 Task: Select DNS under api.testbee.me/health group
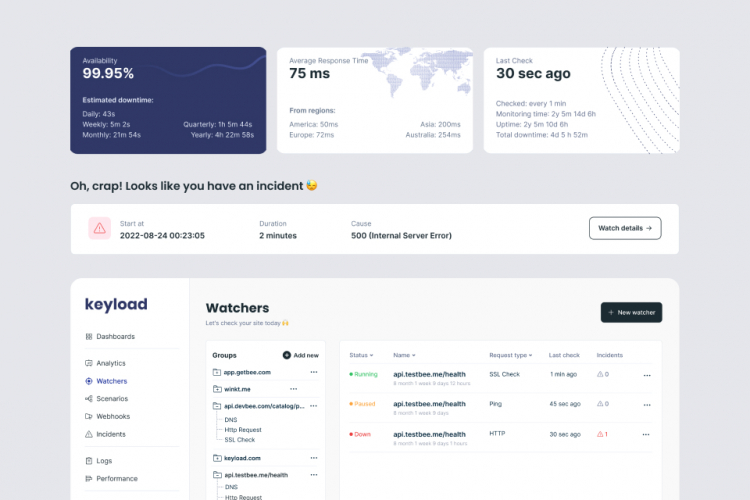coord(231,487)
